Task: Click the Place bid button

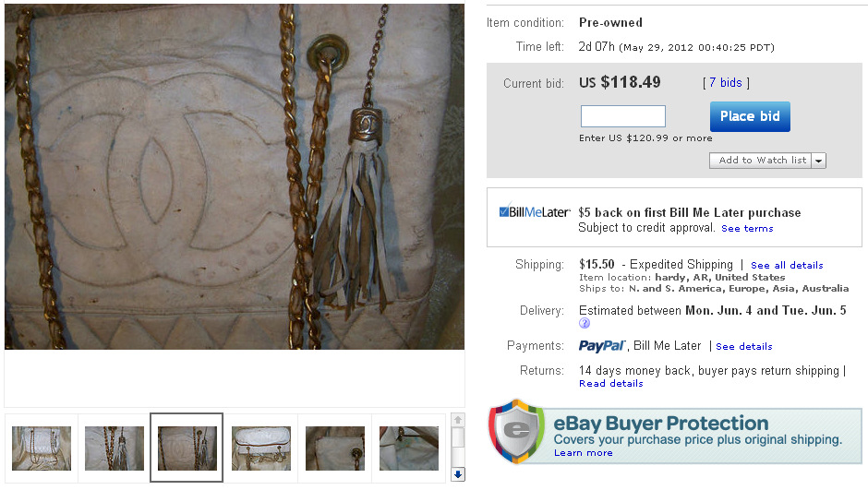Action: (750, 116)
